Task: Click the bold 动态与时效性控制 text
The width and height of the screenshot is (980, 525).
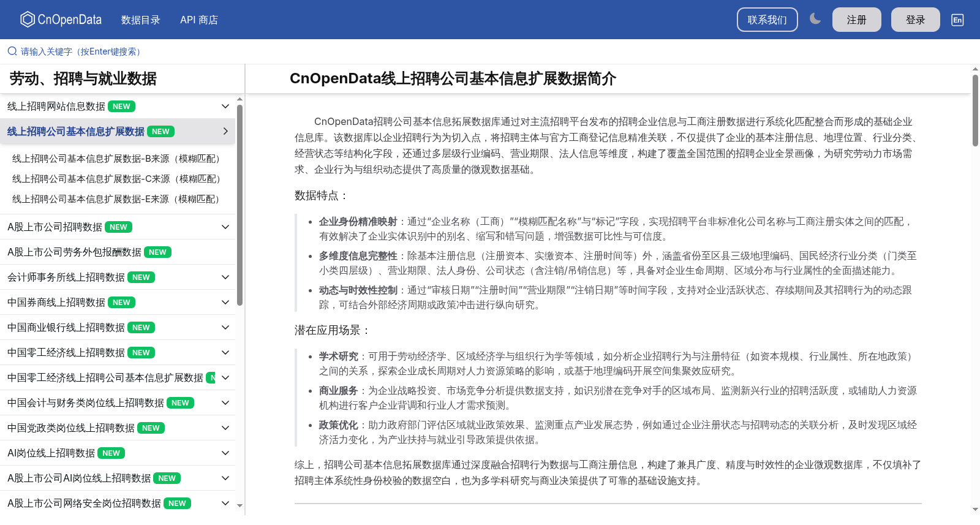Action: (358, 290)
